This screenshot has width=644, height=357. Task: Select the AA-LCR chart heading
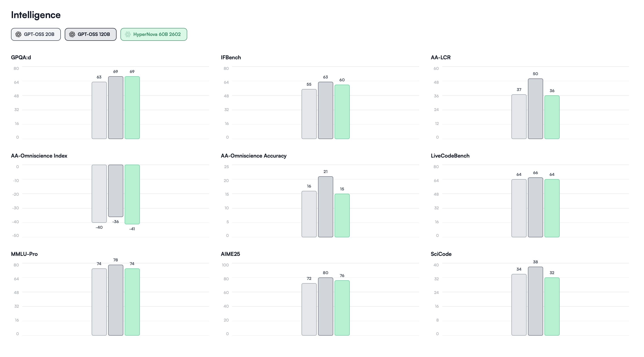(x=440, y=58)
